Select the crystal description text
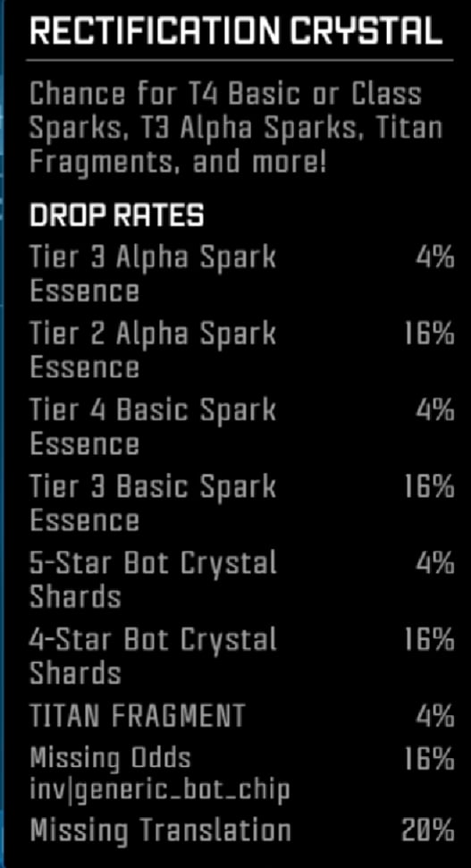The image size is (471, 868). point(236,127)
